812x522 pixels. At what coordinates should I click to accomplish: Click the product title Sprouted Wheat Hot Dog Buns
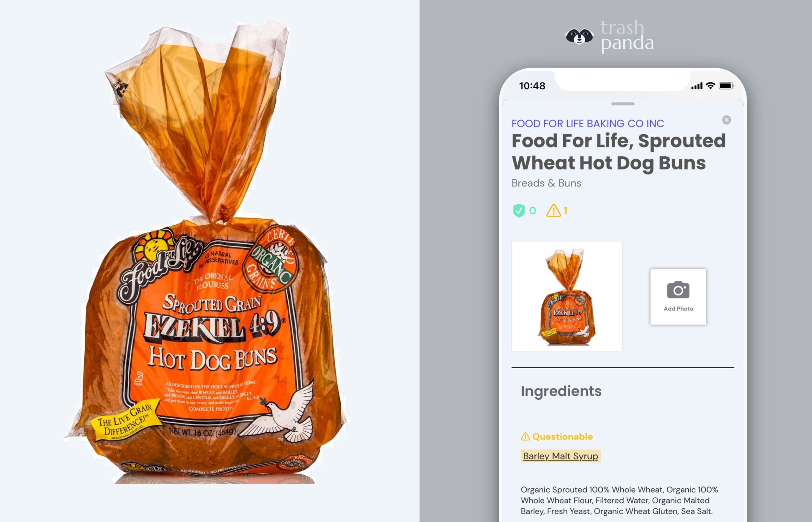click(x=618, y=152)
